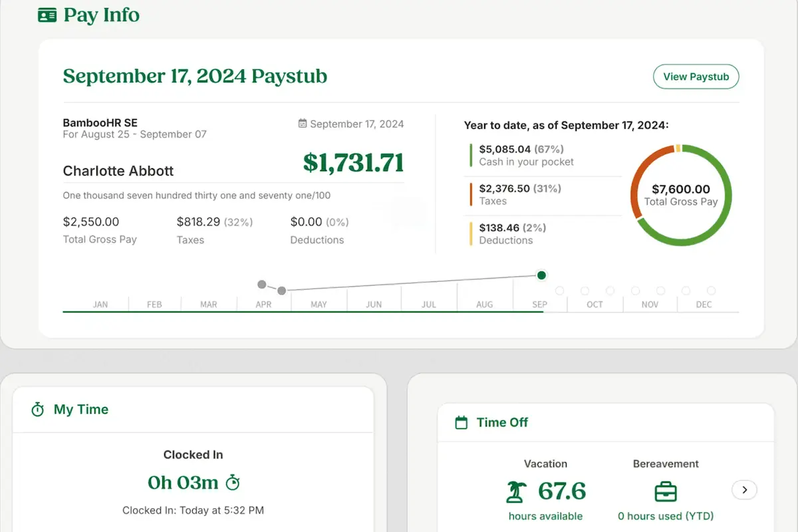Click the AUG month label on timeline
This screenshot has width=798, height=532.
(485, 305)
